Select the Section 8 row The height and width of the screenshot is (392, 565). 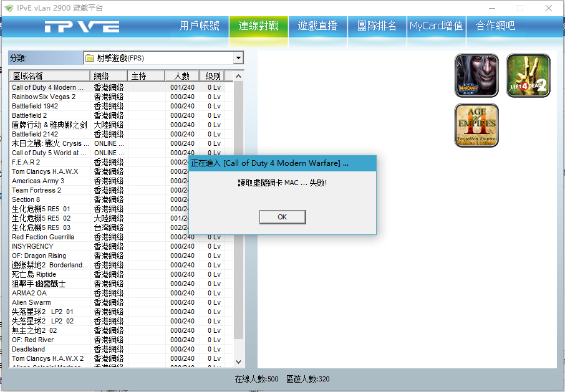[99, 200]
